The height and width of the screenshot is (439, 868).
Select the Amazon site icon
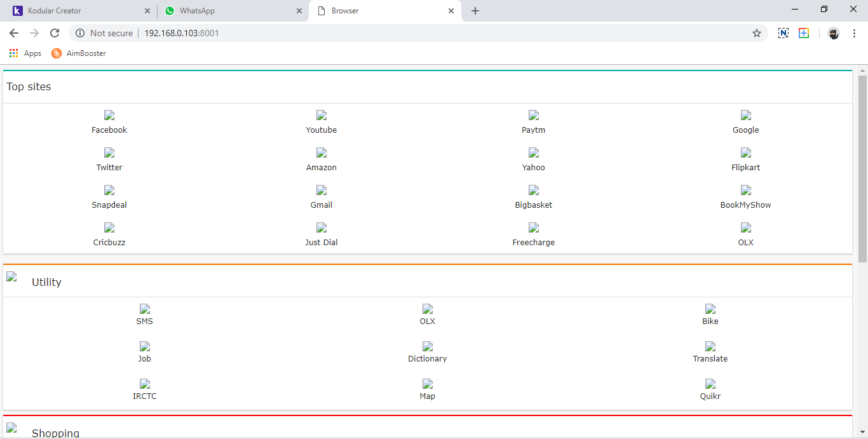322,152
